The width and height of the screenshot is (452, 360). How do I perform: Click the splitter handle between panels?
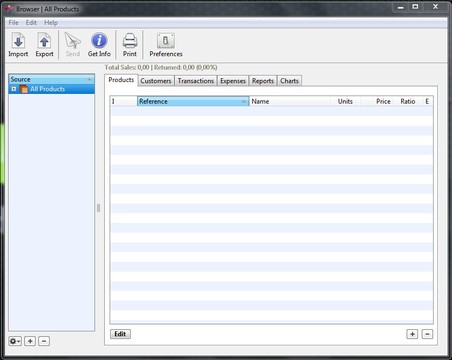click(98, 208)
